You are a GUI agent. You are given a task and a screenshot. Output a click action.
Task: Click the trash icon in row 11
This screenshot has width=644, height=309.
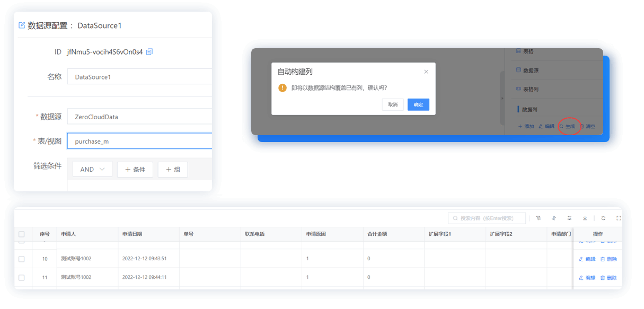tap(603, 278)
